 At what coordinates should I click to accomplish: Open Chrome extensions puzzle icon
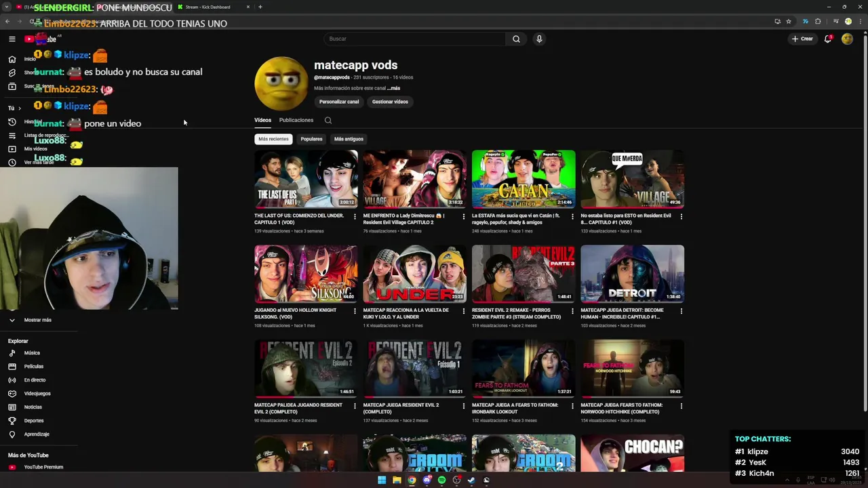(818, 22)
